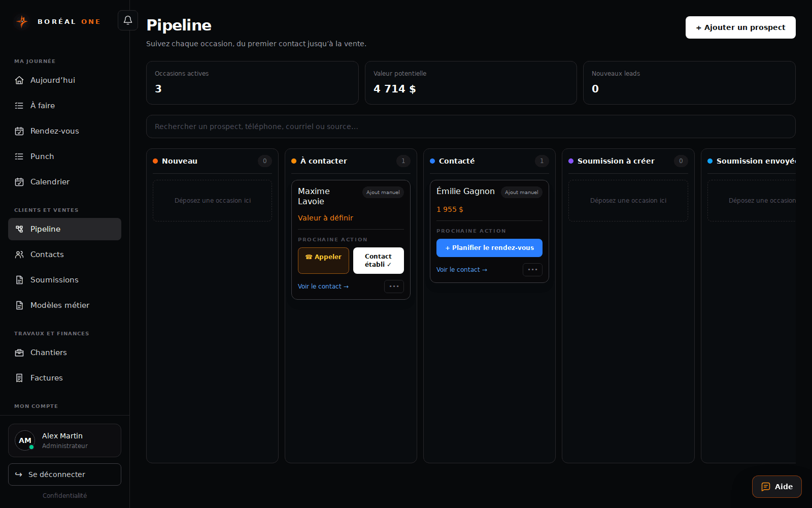Click the logout arrow icon
Image resolution: width=812 pixels, height=508 pixels.
click(19, 474)
